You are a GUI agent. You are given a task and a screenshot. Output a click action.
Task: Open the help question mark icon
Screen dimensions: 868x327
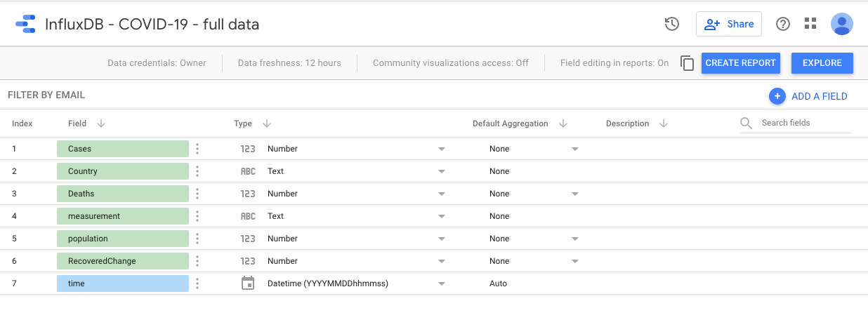(x=783, y=24)
